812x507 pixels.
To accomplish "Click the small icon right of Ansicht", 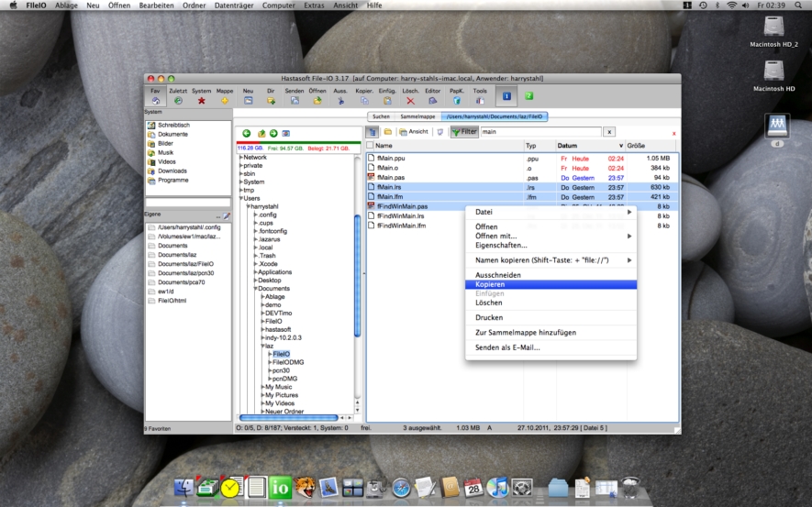I will [439, 132].
